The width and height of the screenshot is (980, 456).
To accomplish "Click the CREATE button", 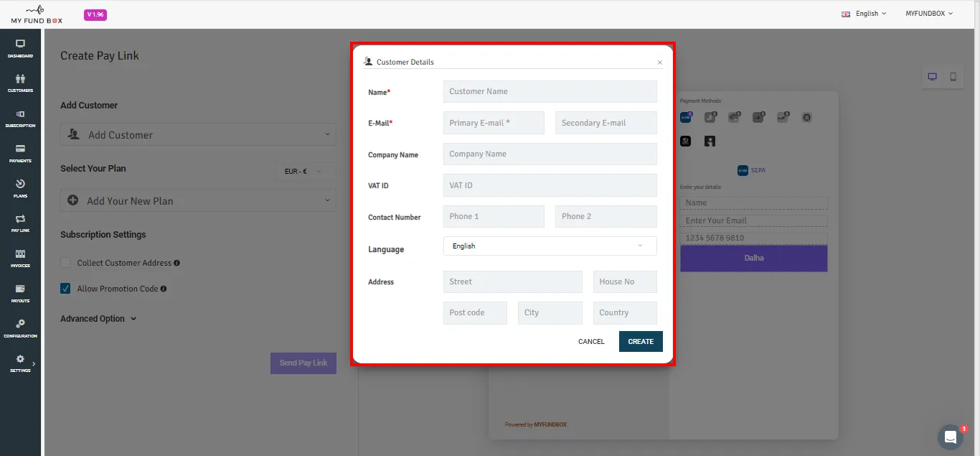I will pos(641,342).
